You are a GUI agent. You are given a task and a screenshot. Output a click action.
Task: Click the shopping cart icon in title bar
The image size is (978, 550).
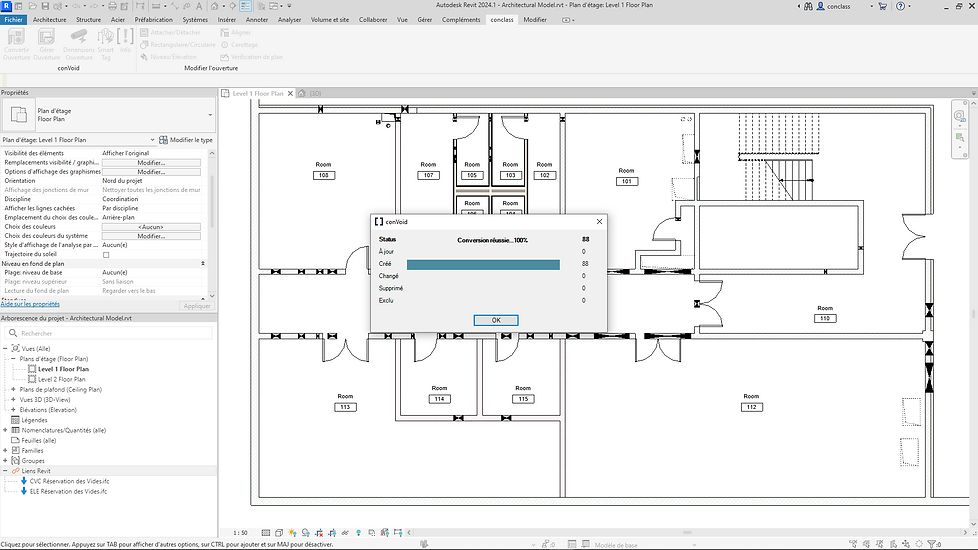pyautogui.click(x=883, y=6)
